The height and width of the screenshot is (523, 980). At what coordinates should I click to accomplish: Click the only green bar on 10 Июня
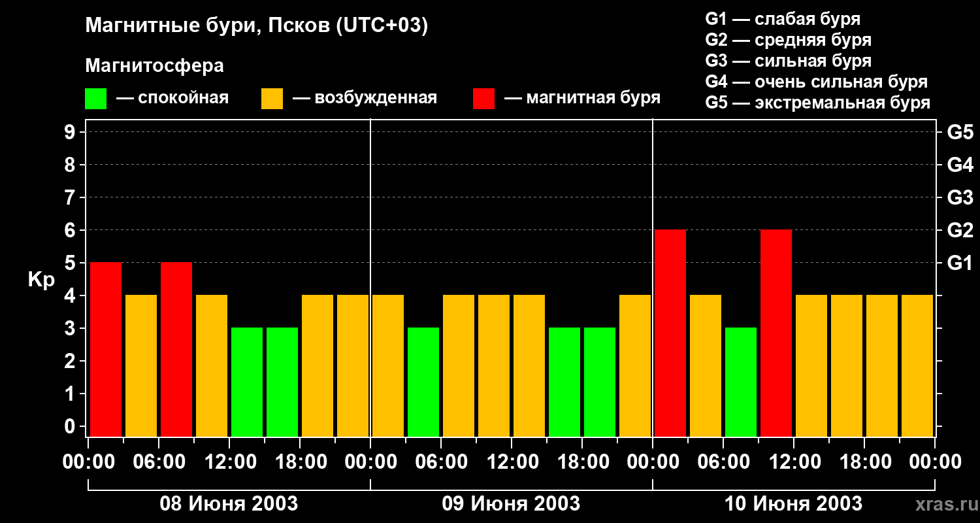741,382
